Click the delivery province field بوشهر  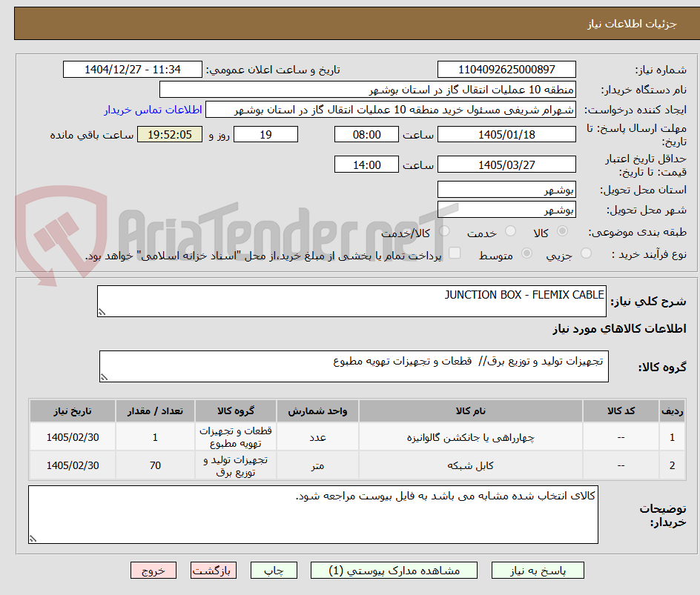[506, 190]
